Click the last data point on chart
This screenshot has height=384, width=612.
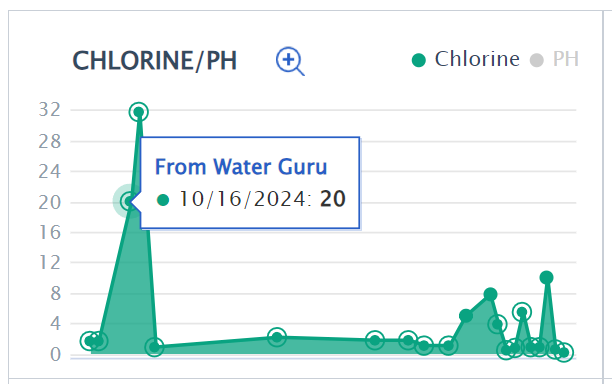[564, 353]
